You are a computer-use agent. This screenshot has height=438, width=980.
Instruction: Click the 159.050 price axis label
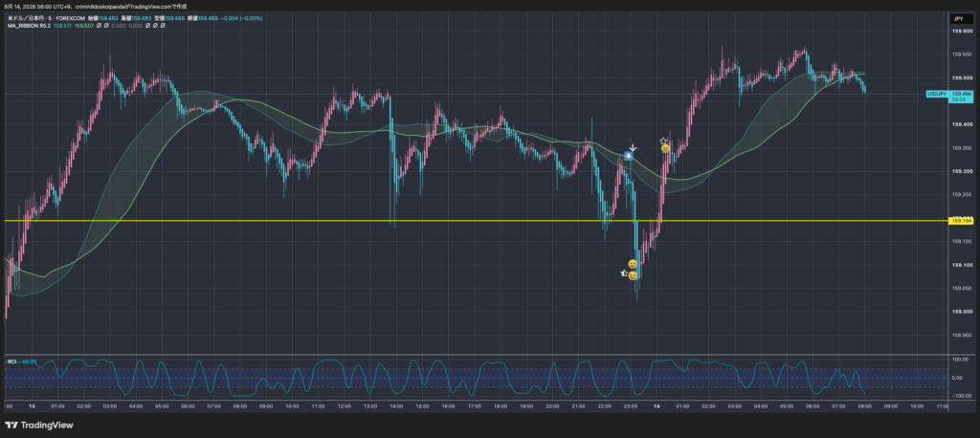(x=963, y=288)
